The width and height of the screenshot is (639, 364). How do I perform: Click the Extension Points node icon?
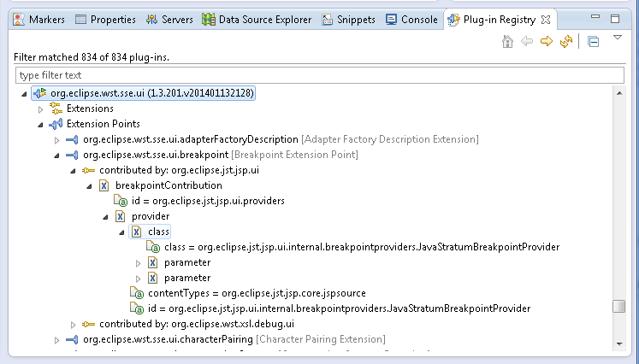[56, 124]
